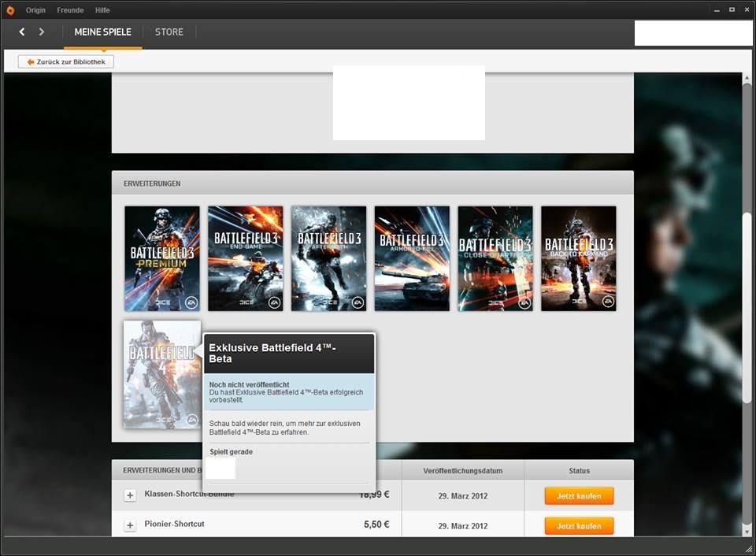The height and width of the screenshot is (556, 756).
Task: Click Zurück zur Bibliothek button
Action: (x=66, y=61)
